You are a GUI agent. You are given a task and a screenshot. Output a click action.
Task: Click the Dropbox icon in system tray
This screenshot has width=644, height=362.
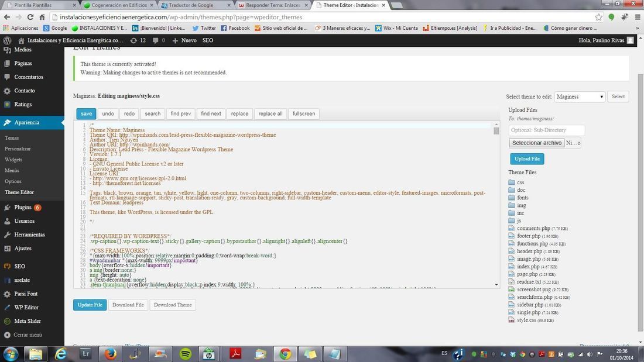click(513, 354)
